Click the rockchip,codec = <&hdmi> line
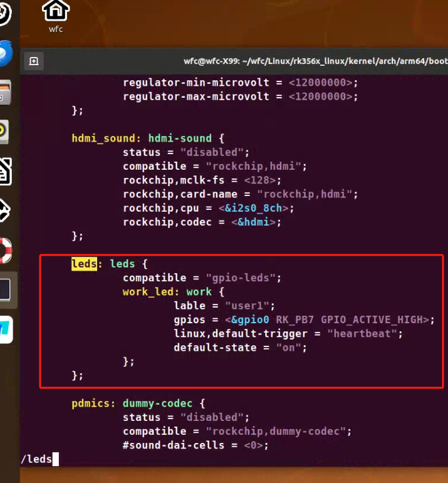This screenshot has width=448, height=483. pos(202,222)
